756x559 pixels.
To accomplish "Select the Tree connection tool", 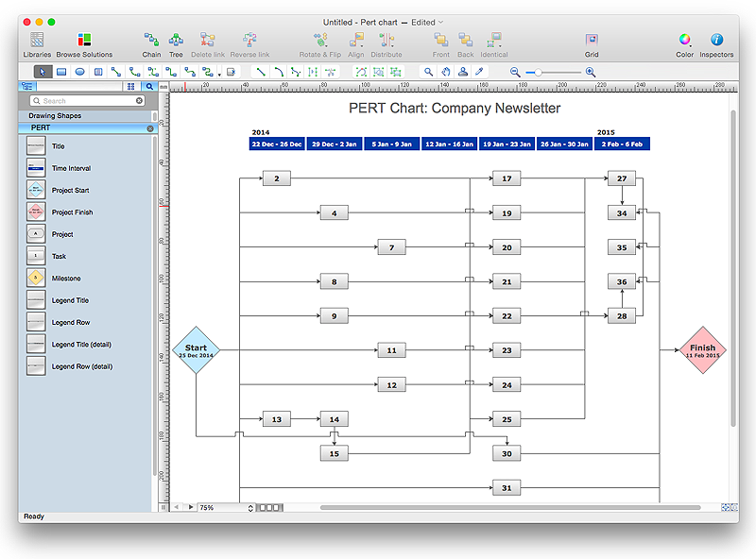I will click(x=176, y=41).
